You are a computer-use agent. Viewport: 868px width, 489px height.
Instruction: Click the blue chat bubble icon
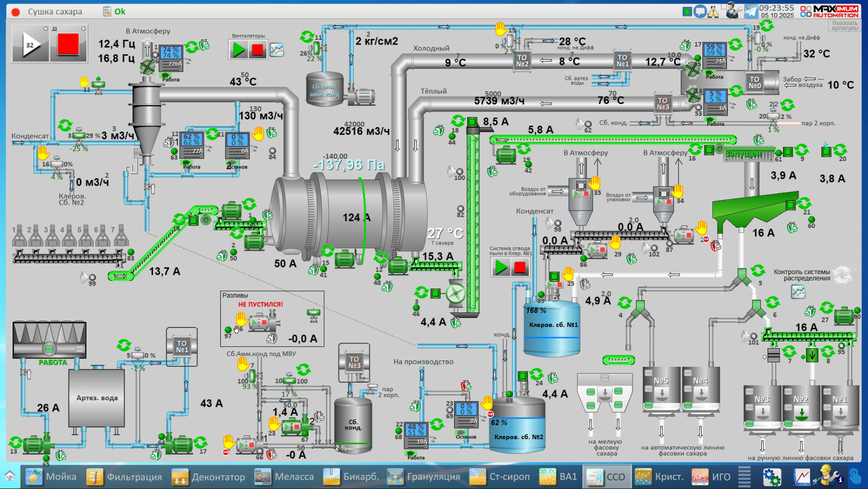click(x=700, y=11)
